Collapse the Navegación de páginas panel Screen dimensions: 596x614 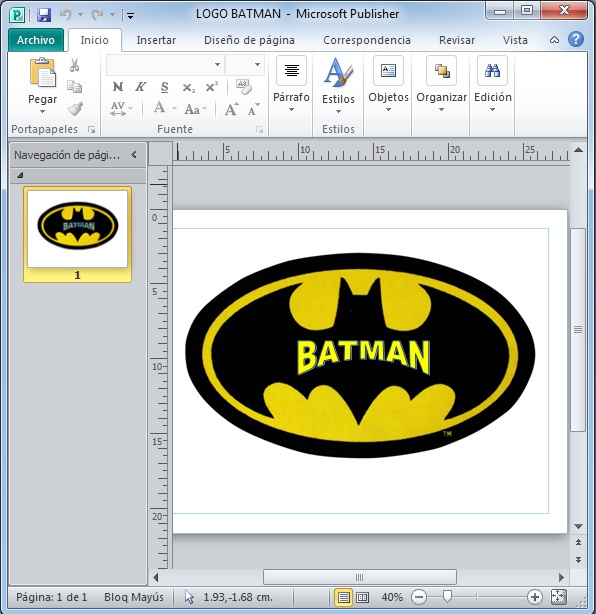tap(134, 155)
